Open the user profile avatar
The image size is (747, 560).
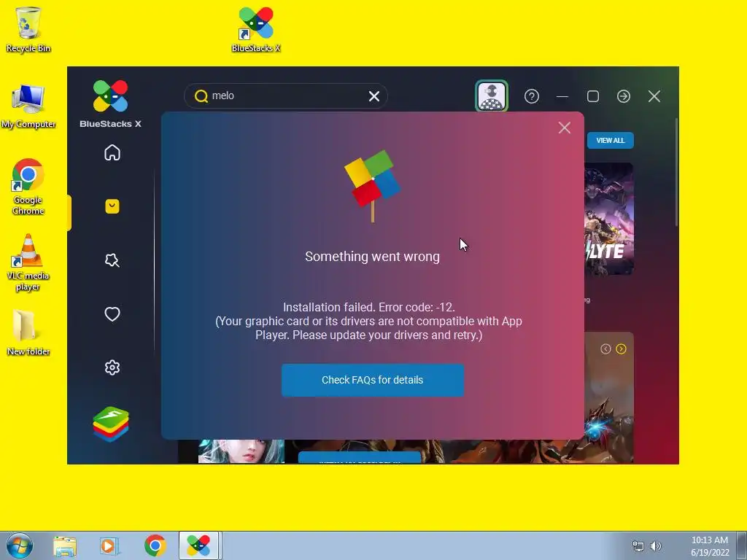[x=492, y=96]
